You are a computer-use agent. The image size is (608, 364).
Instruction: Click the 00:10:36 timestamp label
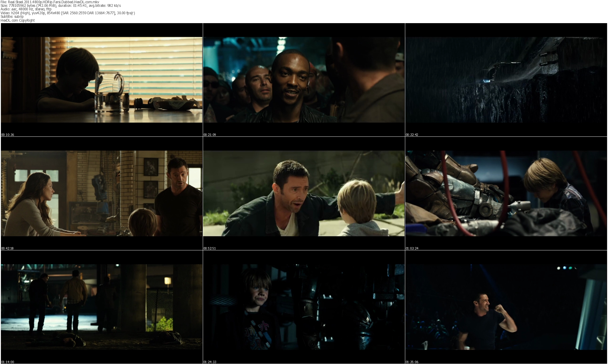coord(8,135)
